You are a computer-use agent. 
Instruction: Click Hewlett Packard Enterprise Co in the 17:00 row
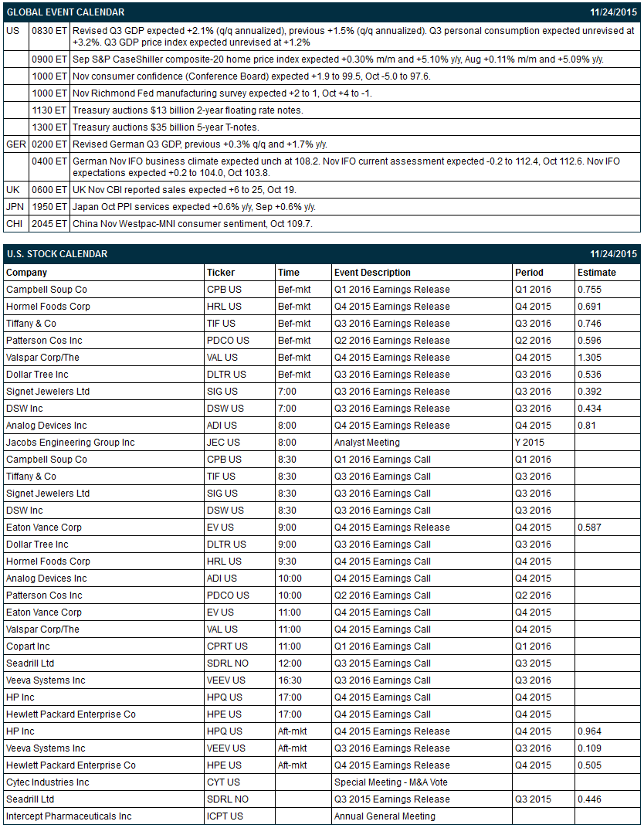(71, 714)
